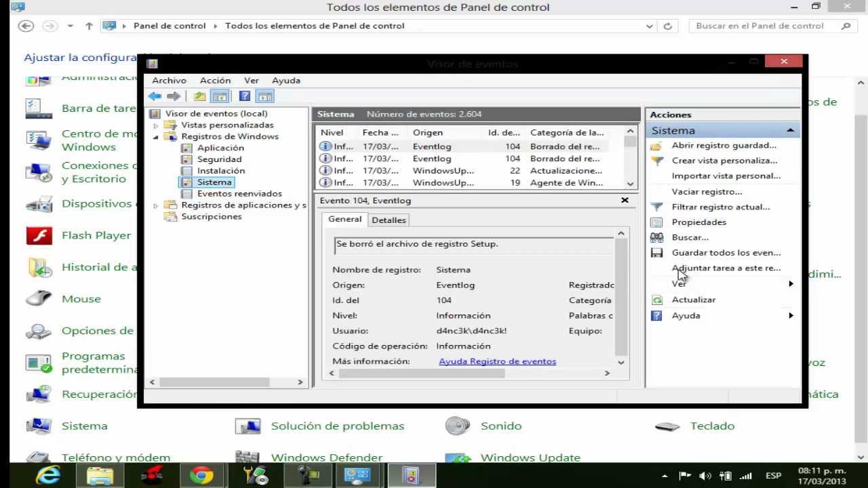868x488 pixels.
Task: Open Windows Update in Panel de control
Action: [x=530, y=457]
